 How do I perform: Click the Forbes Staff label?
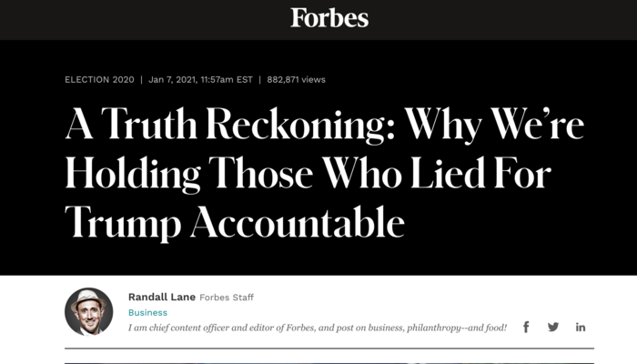coord(226,297)
